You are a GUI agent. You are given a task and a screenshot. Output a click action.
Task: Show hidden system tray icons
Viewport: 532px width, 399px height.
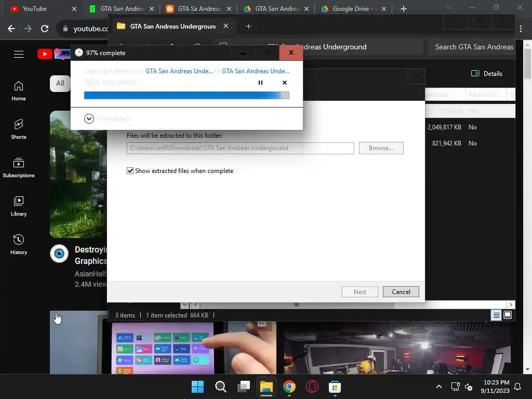(x=438, y=387)
